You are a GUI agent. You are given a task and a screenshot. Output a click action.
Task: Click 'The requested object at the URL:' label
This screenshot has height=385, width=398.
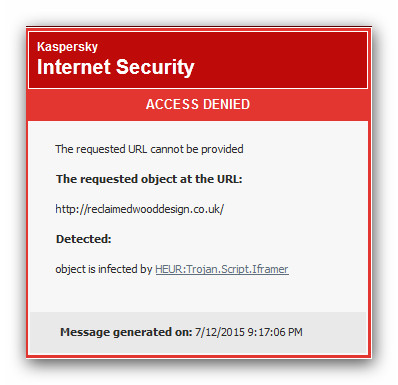coord(149,179)
